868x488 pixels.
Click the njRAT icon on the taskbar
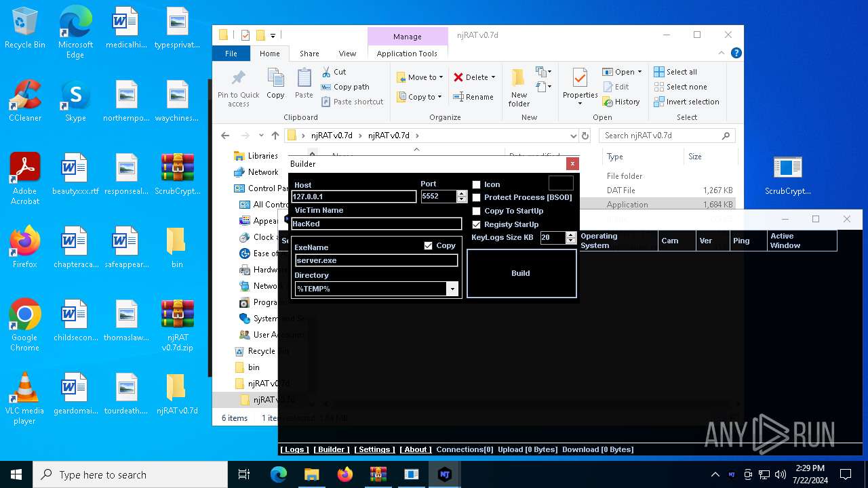[444, 474]
